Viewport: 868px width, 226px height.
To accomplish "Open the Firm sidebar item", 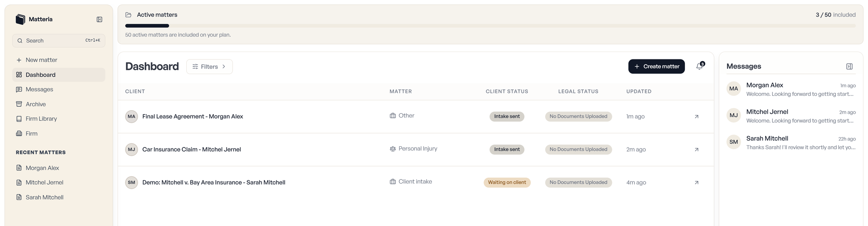I will pyautogui.click(x=59, y=134).
